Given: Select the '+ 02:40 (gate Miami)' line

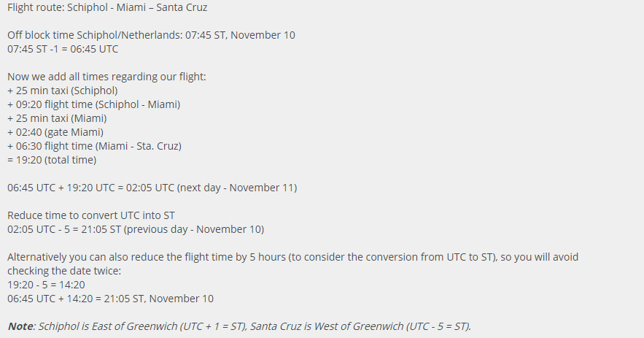Looking at the screenshot, I should [55, 132].
